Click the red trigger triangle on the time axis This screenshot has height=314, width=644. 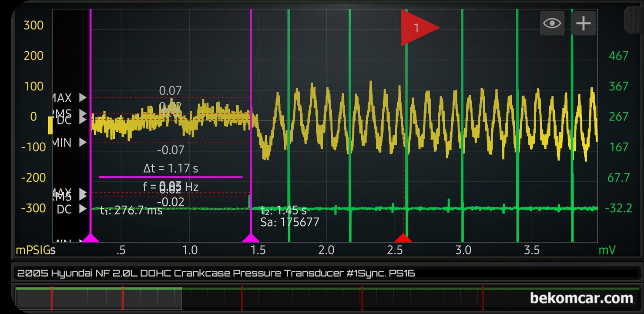tap(403, 238)
